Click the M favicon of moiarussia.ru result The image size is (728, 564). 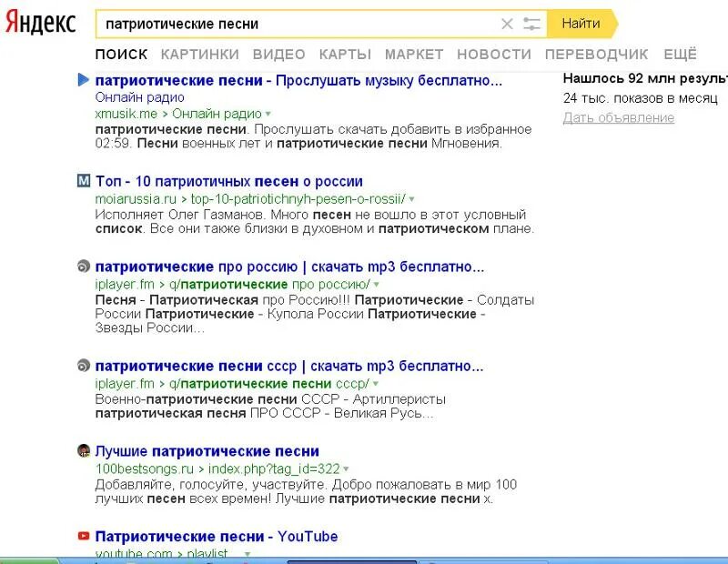coord(84,181)
